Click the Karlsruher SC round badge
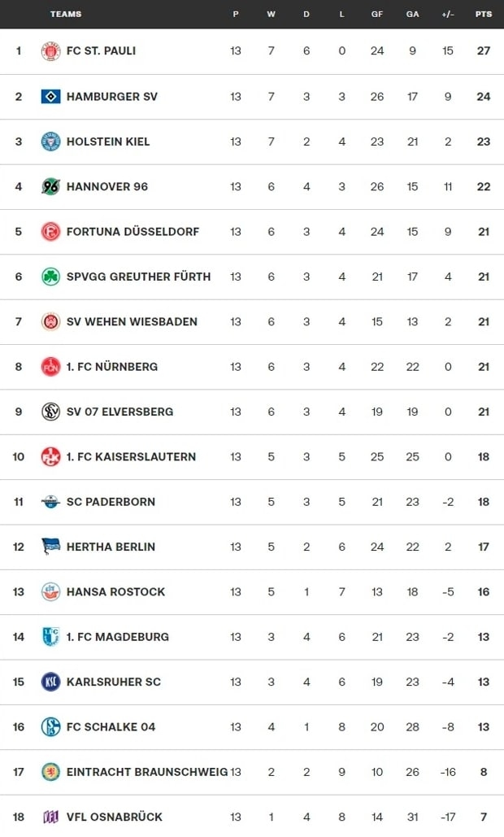Screen dimensions: 504x837 point(50,682)
